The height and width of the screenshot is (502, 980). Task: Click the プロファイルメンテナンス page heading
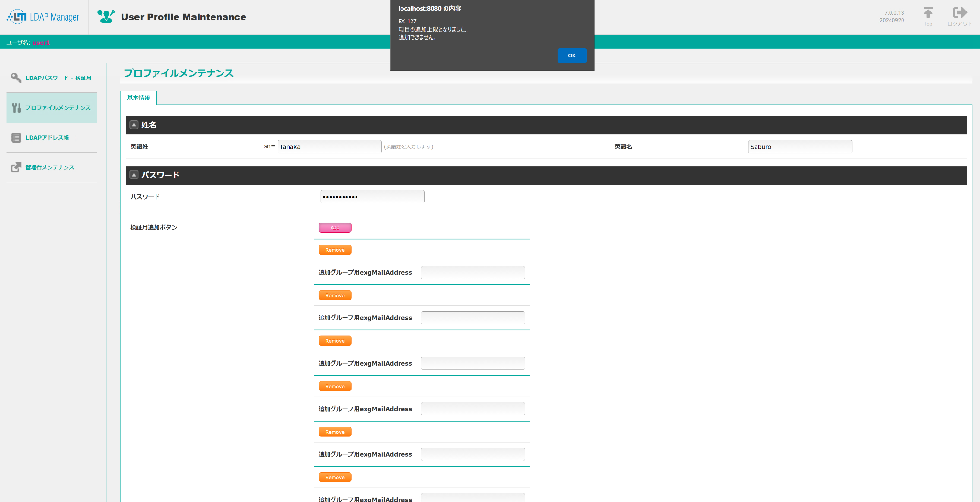coord(178,73)
